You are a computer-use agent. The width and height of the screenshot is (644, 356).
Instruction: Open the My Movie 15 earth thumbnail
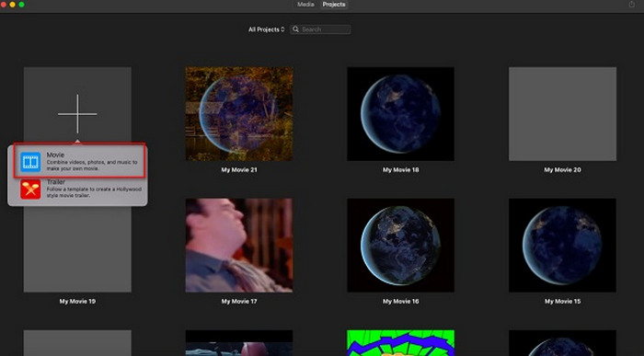[562, 245]
